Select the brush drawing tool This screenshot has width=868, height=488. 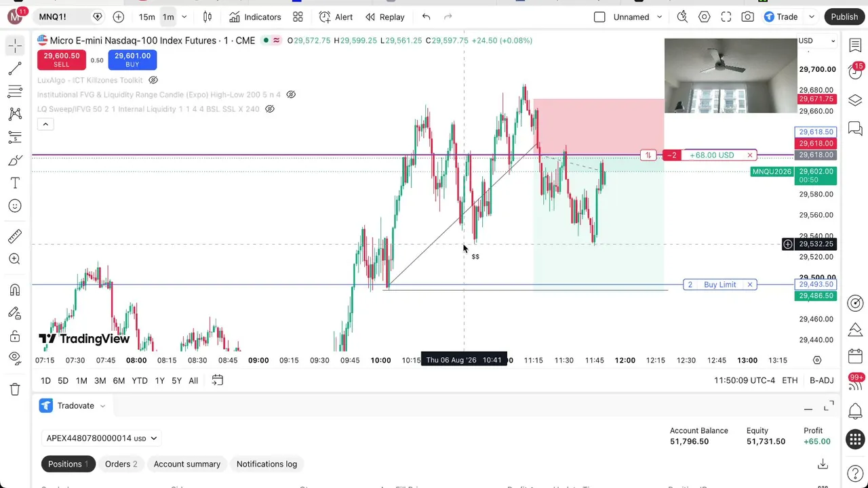(x=15, y=161)
